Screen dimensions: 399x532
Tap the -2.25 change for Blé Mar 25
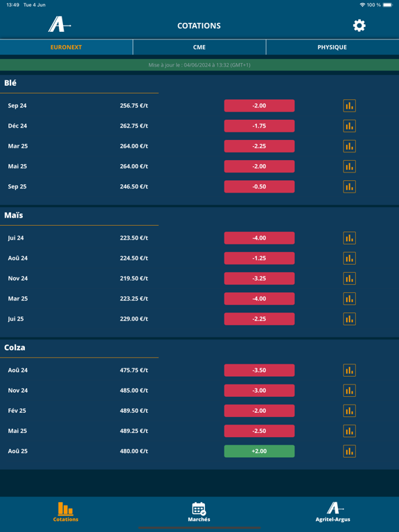(x=259, y=146)
